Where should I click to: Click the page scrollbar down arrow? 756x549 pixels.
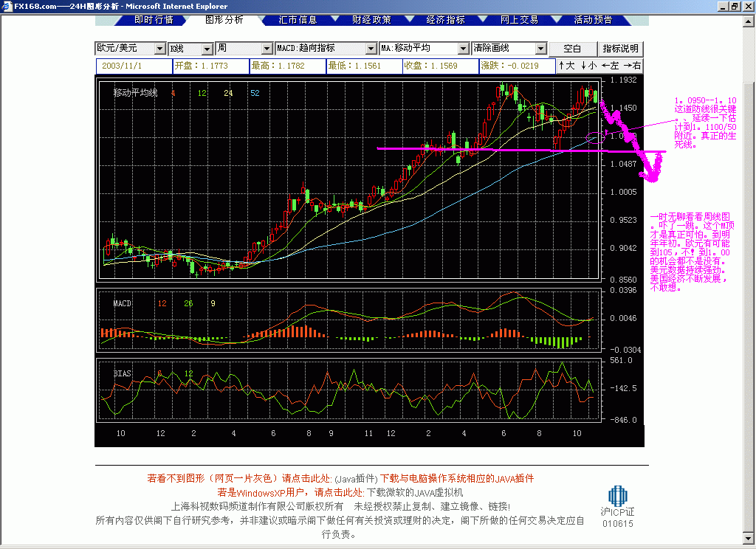(749, 539)
